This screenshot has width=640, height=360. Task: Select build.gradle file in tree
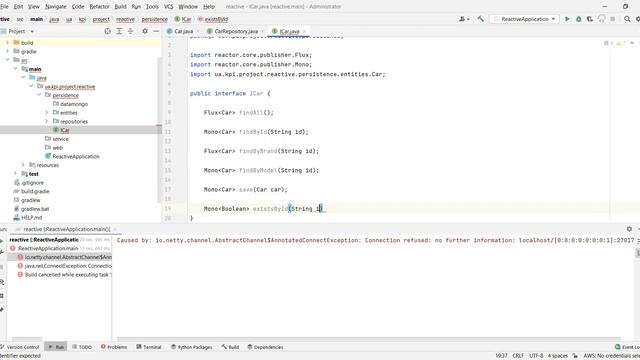35,191
